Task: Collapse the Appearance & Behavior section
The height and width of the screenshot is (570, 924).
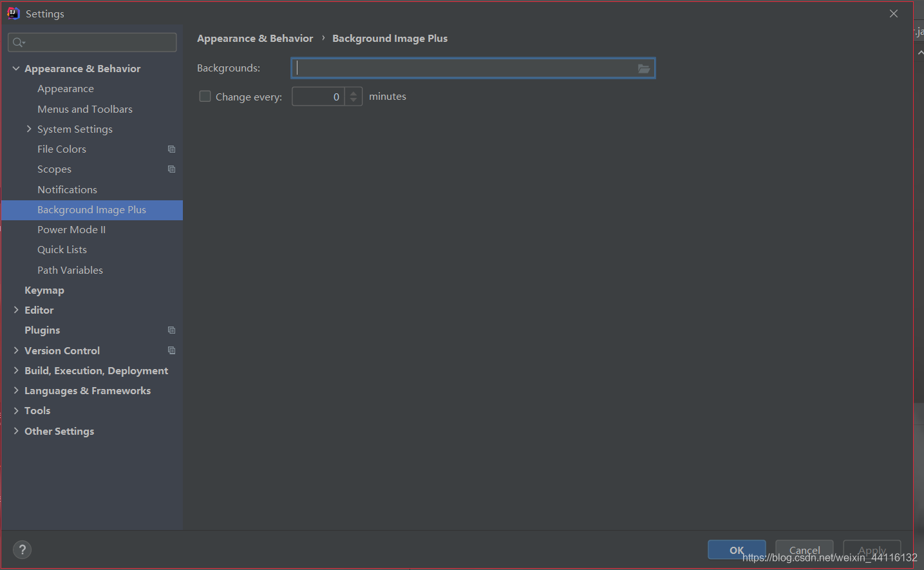Action: [16, 68]
